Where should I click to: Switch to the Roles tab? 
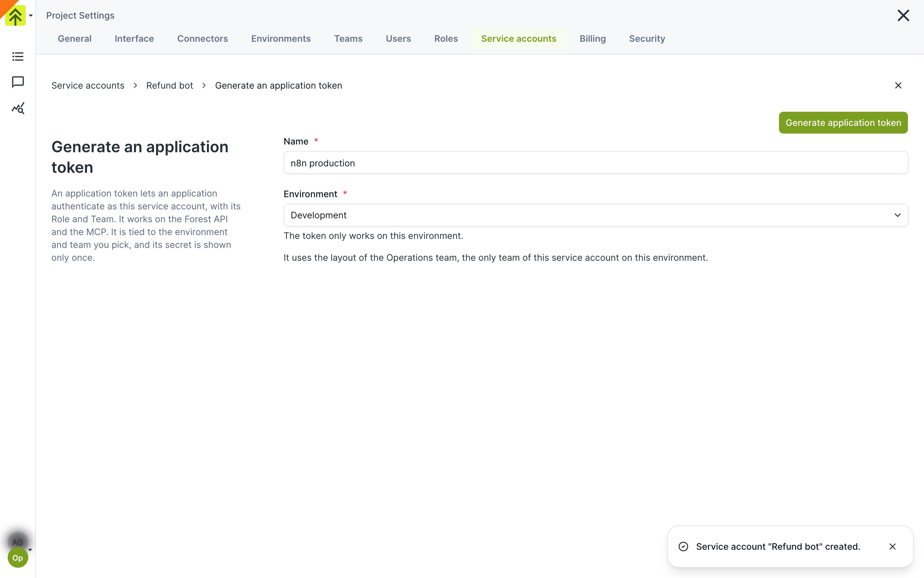click(446, 39)
